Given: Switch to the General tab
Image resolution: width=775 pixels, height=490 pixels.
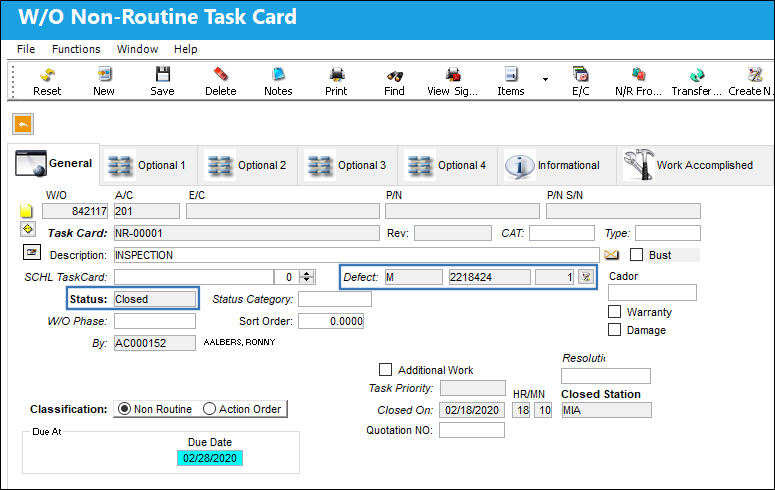Looking at the screenshot, I should pos(54,164).
